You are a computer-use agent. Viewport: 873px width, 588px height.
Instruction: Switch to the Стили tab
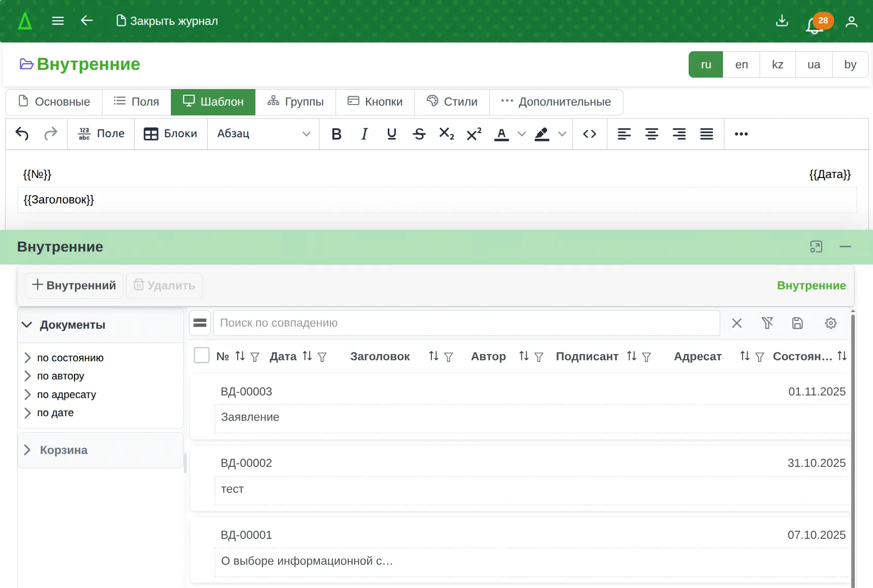[452, 102]
